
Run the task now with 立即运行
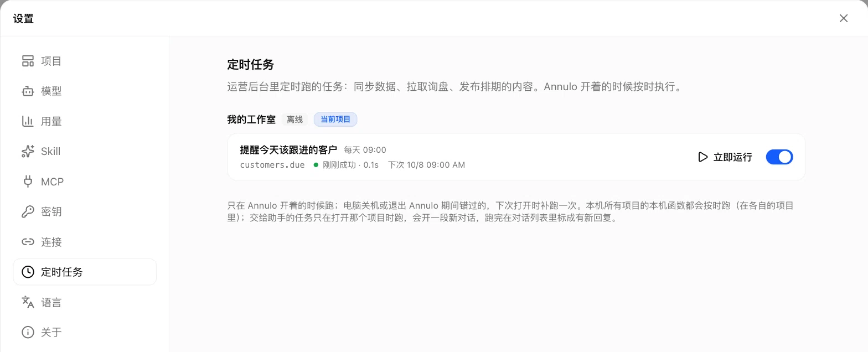(725, 157)
